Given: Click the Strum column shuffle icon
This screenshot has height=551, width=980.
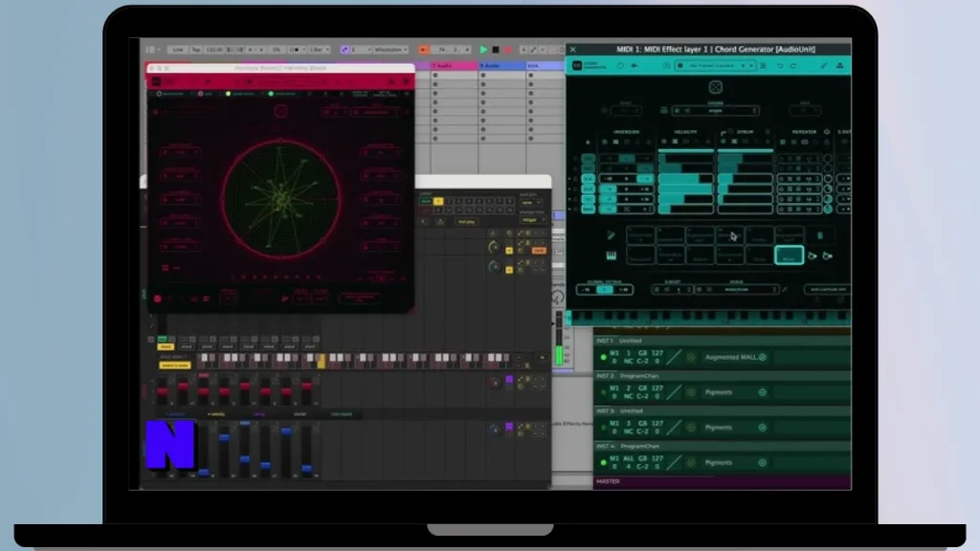Looking at the screenshot, I should (734, 142).
